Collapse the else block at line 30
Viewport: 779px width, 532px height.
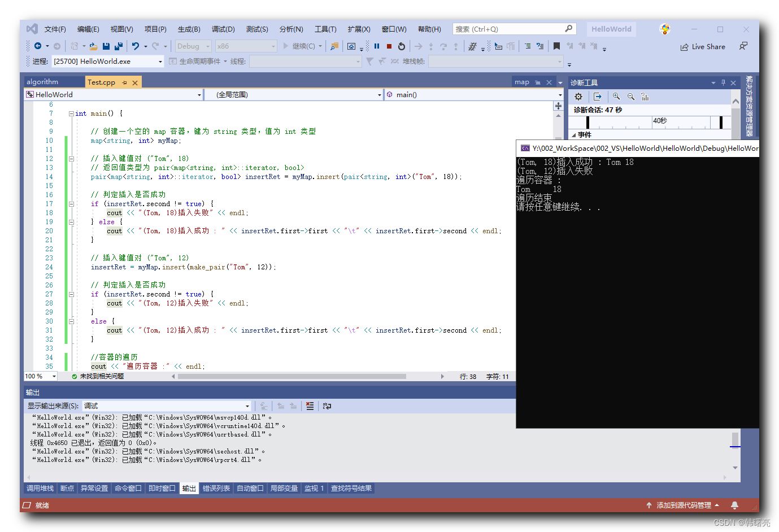(x=71, y=321)
